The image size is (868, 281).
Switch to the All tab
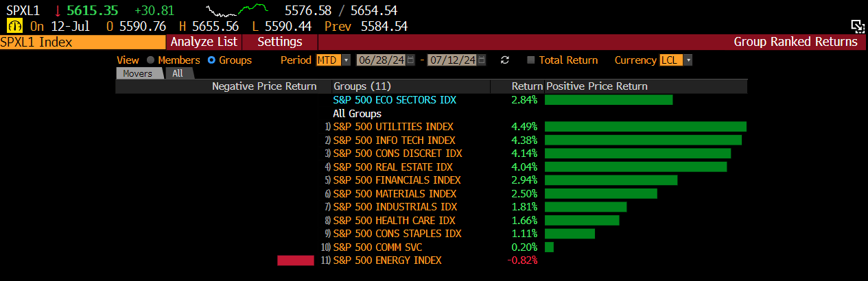[178, 73]
